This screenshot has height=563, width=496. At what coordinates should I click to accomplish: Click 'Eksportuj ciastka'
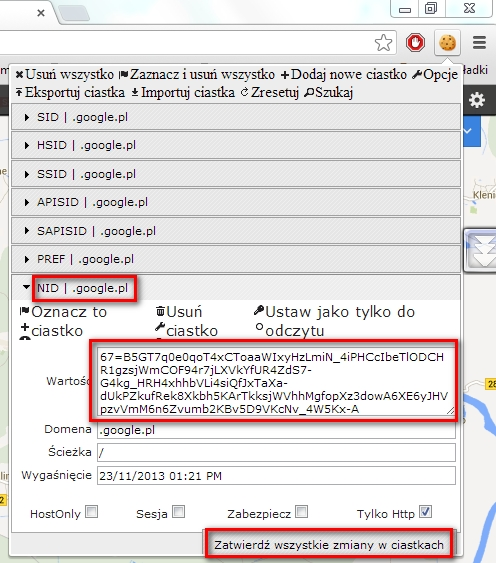[x=70, y=93]
